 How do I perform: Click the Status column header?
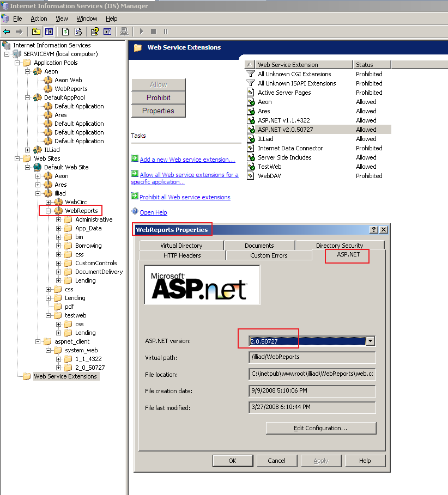[x=372, y=65]
